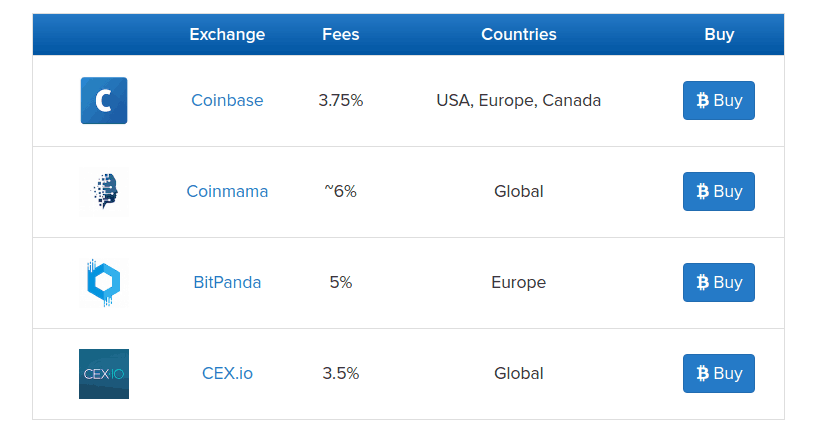Screen dimensions: 840x432
Task: Click the Coinmama face logo
Action: (104, 191)
